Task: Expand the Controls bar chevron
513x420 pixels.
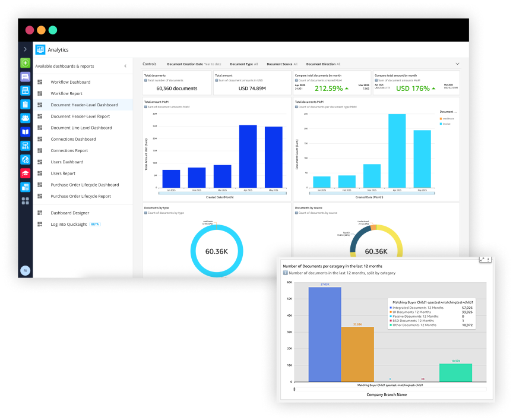Action: click(x=457, y=64)
